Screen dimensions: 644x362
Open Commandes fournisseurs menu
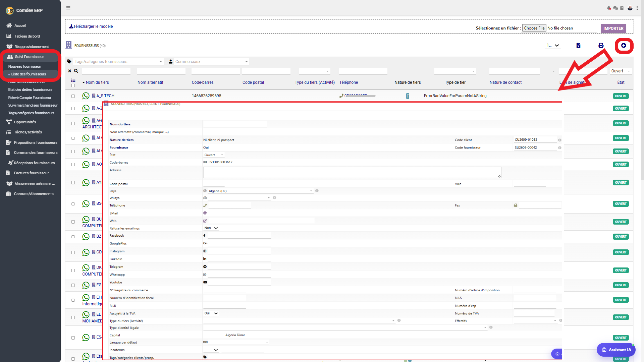click(36, 153)
